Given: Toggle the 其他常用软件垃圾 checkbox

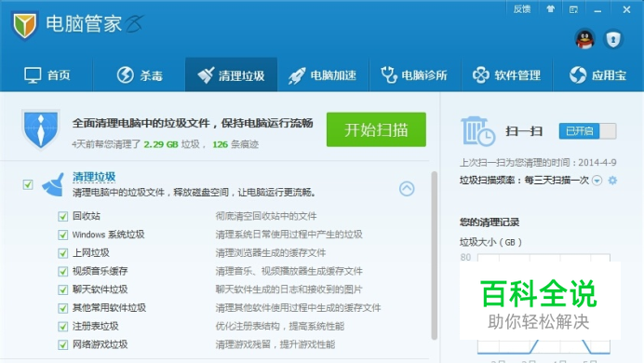Looking at the screenshot, I should point(63,308).
